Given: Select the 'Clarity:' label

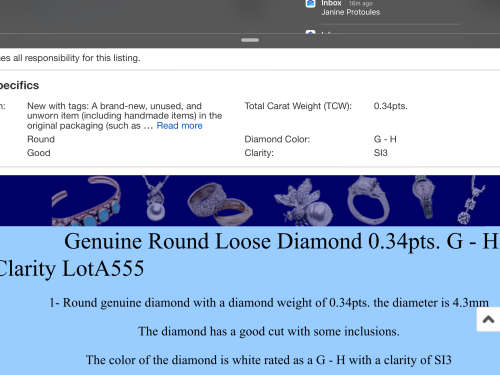Looking at the screenshot, I should (x=259, y=153).
